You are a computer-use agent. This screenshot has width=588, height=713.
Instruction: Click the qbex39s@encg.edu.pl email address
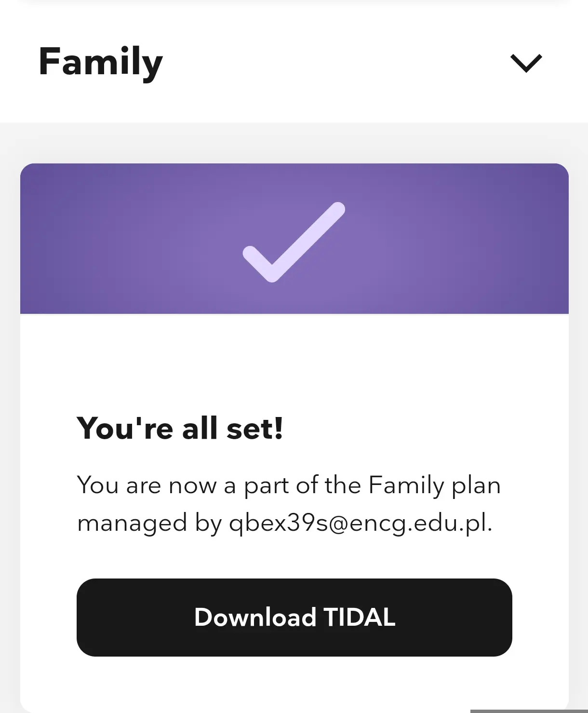360,524
